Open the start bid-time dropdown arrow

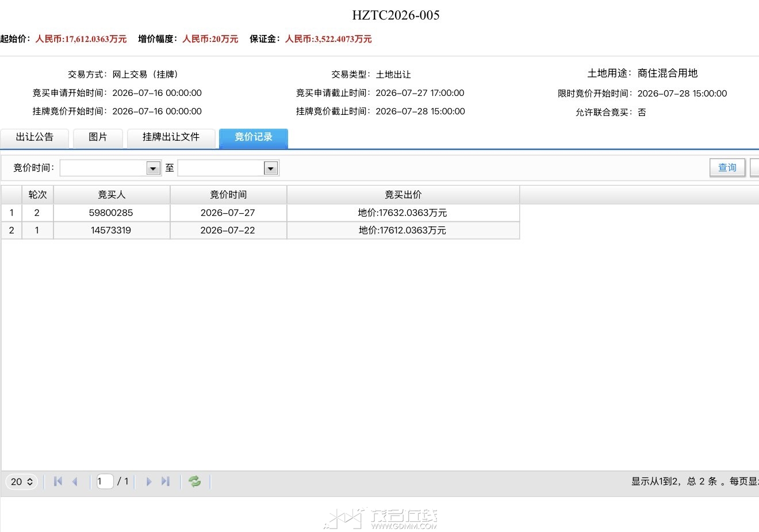[x=153, y=168]
